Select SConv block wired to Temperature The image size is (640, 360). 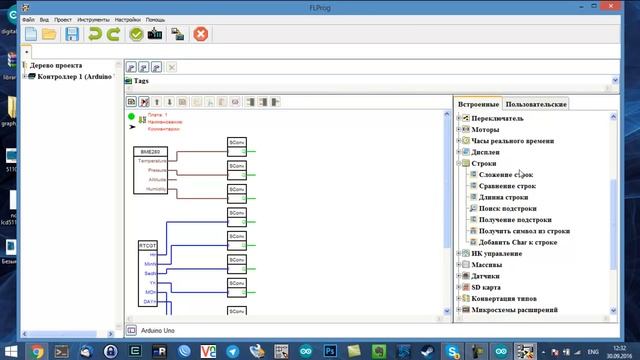(237, 147)
